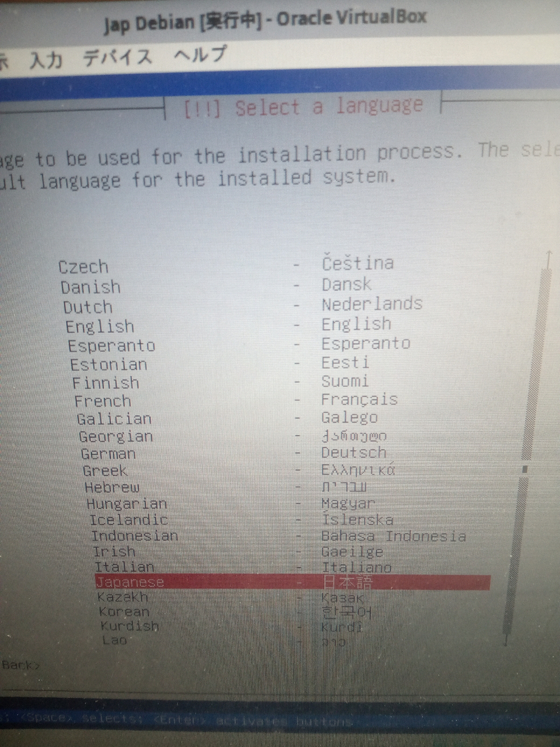Image resolution: width=560 pixels, height=747 pixels.
Task: Click the scroll down arrow of language list
Action: point(507,638)
